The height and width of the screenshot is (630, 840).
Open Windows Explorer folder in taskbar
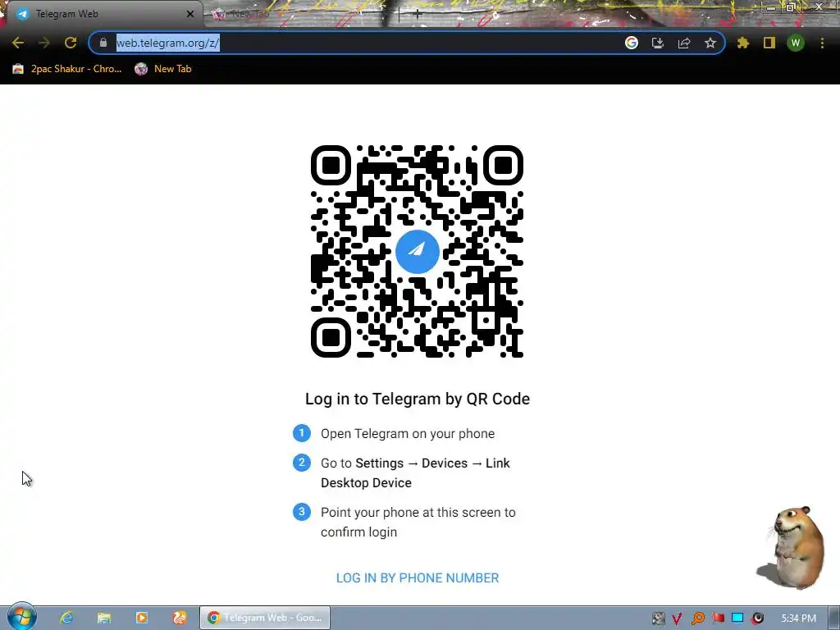pyautogui.click(x=104, y=618)
